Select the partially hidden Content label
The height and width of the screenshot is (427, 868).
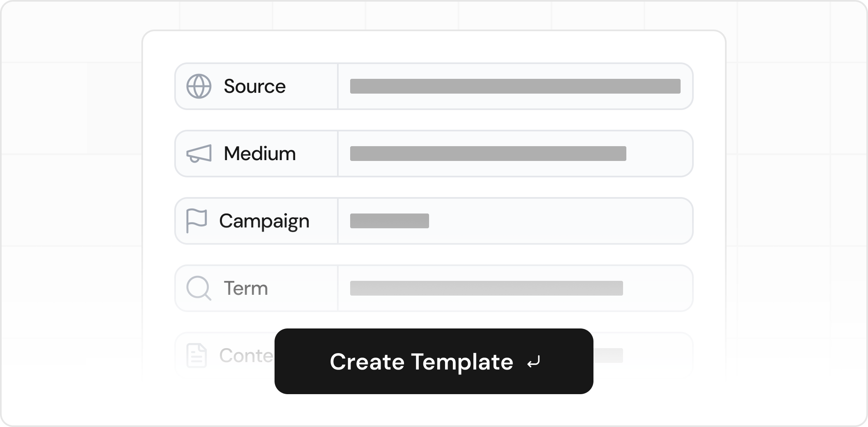pyautogui.click(x=246, y=356)
